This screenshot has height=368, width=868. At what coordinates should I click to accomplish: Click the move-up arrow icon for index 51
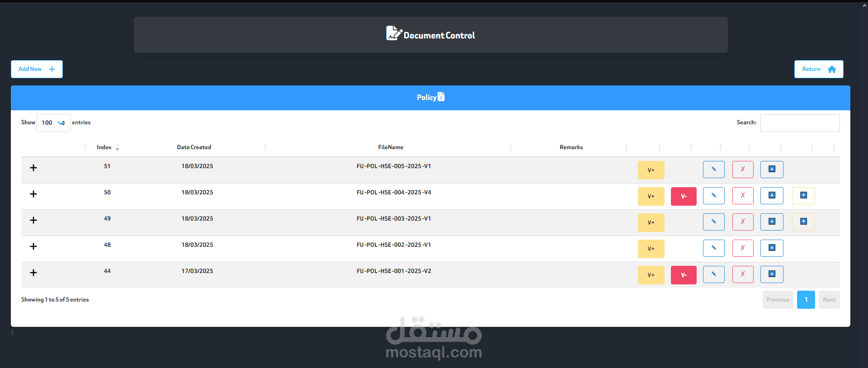tap(772, 170)
